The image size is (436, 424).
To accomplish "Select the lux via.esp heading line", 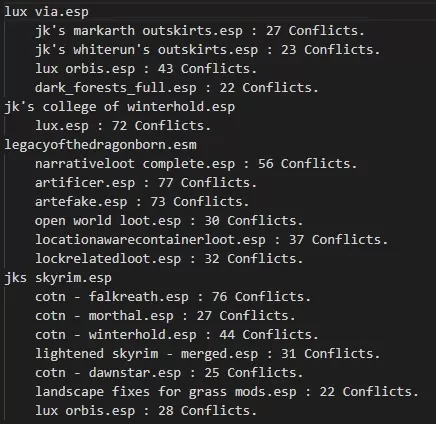I will (46, 12).
